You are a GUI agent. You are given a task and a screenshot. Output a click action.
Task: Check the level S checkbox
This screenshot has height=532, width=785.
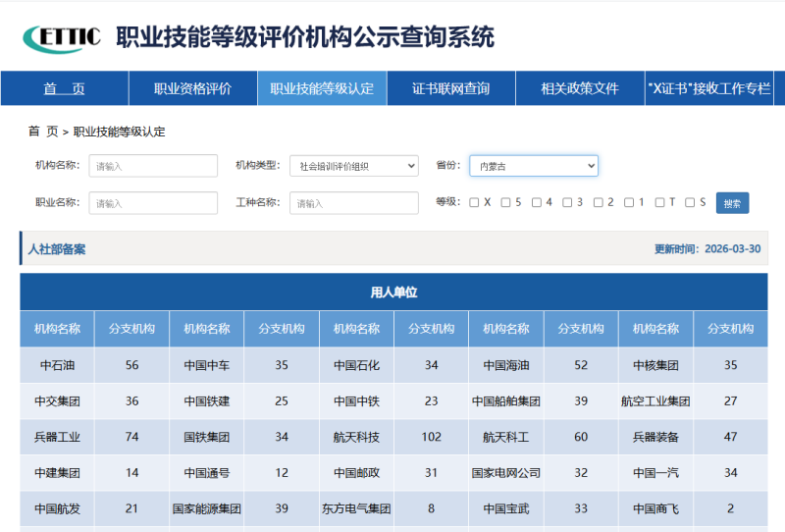(690, 202)
